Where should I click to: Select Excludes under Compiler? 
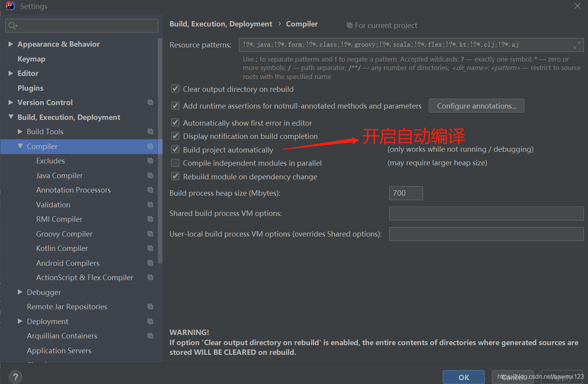click(x=51, y=161)
